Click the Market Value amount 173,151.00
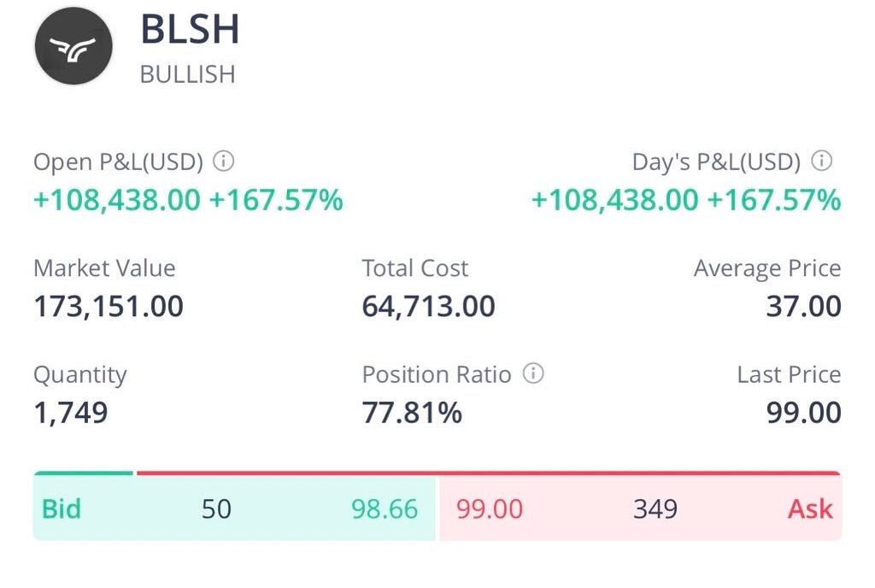The height and width of the screenshot is (588, 875). [x=109, y=306]
